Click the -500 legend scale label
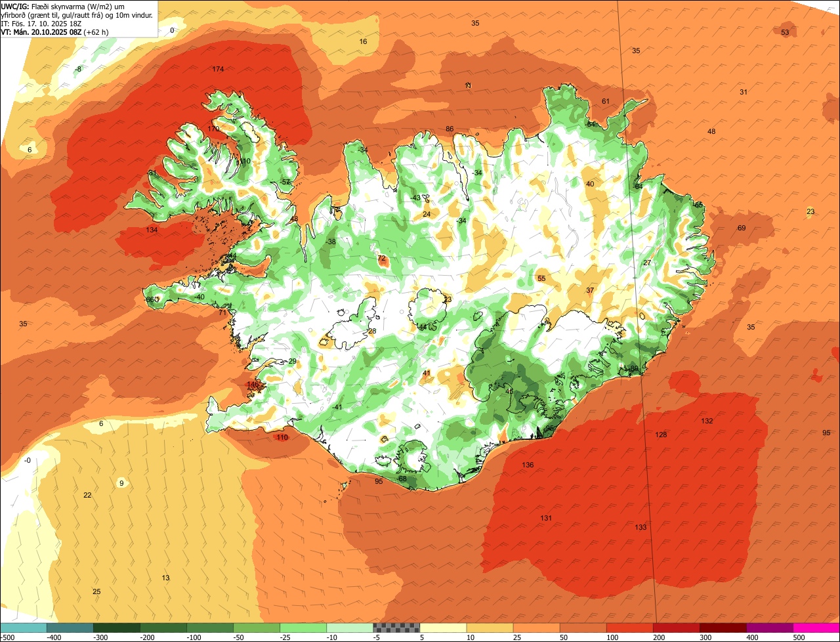 (7, 637)
